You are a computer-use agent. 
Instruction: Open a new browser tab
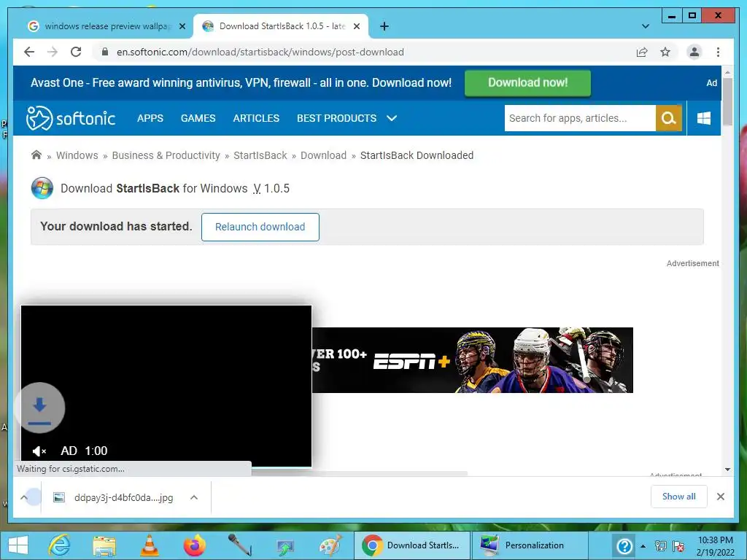pyautogui.click(x=384, y=26)
